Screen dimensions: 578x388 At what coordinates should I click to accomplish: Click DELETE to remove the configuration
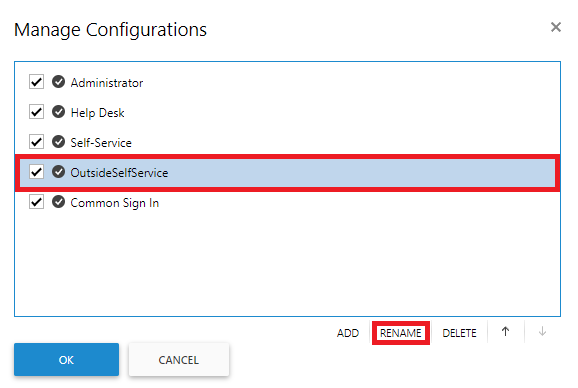459,333
